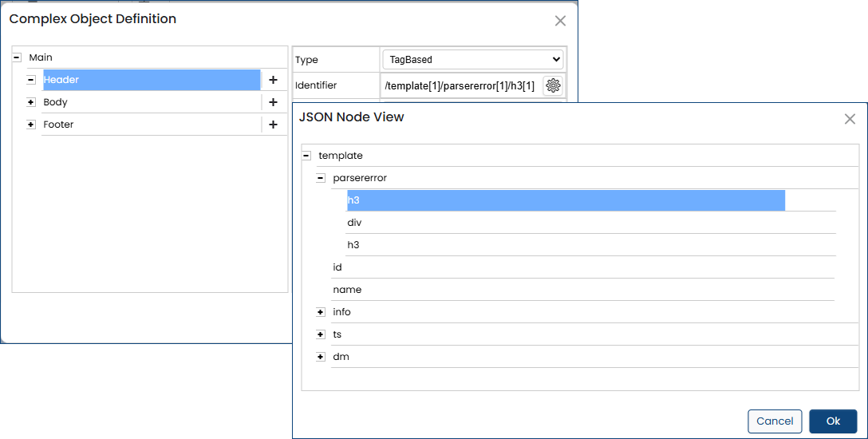Expand the Footer tree node
The height and width of the screenshot is (439, 868).
[x=31, y=125]
